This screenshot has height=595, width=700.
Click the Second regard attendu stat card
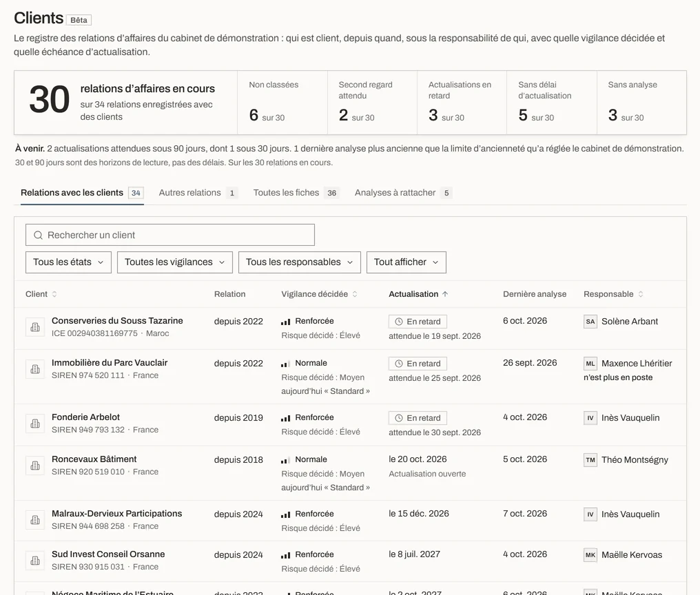(372, 102)
